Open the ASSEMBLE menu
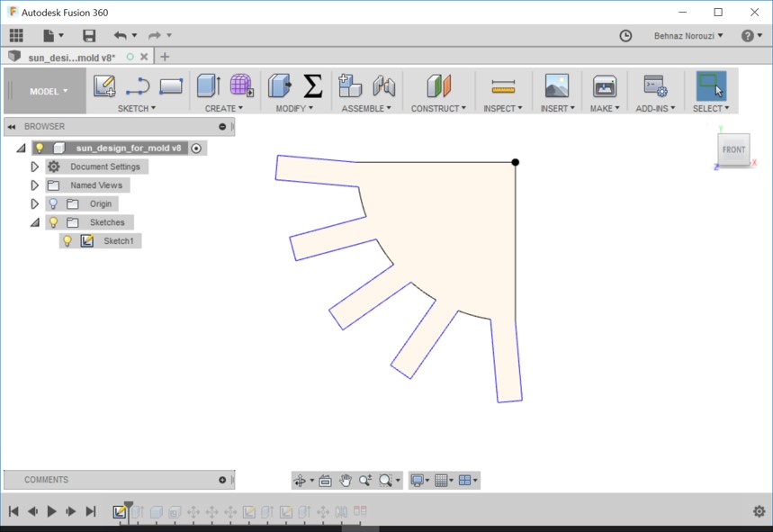This screenshot has width=773, height=532. coord(366,109)
